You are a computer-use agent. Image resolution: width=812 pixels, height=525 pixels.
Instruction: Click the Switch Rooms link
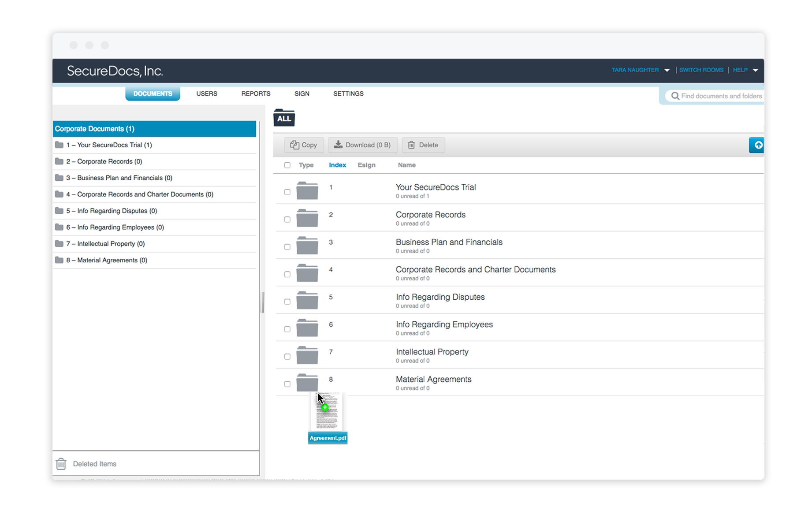[x=701, y=70]
